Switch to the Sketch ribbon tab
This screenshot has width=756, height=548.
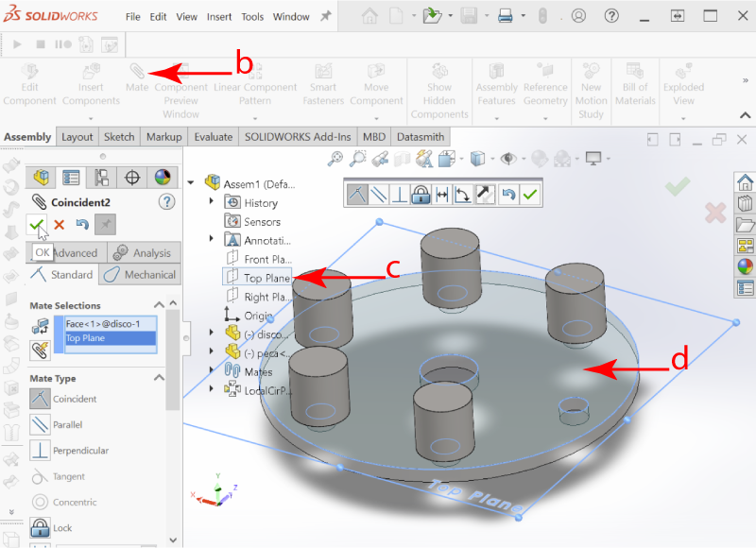(119, 137)
